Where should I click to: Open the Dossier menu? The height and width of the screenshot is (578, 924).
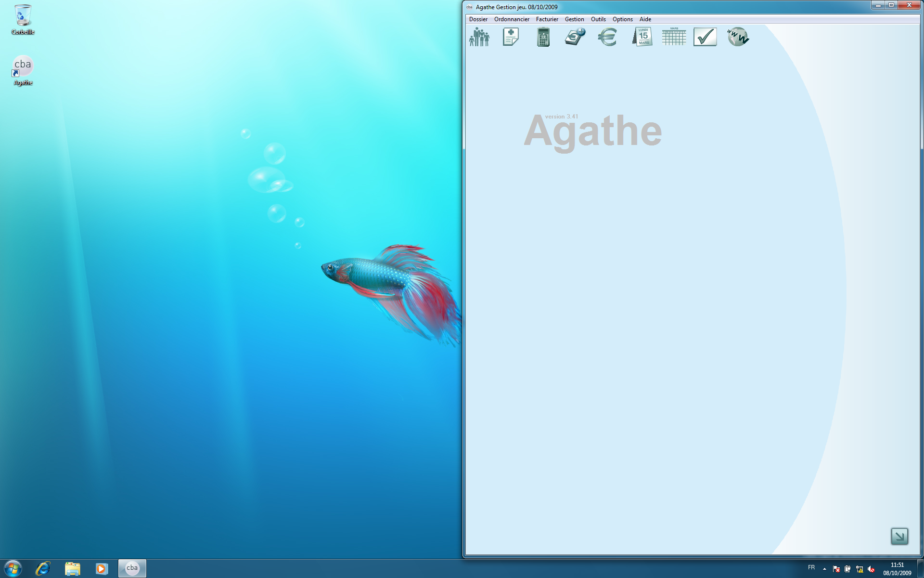point(478,19)
